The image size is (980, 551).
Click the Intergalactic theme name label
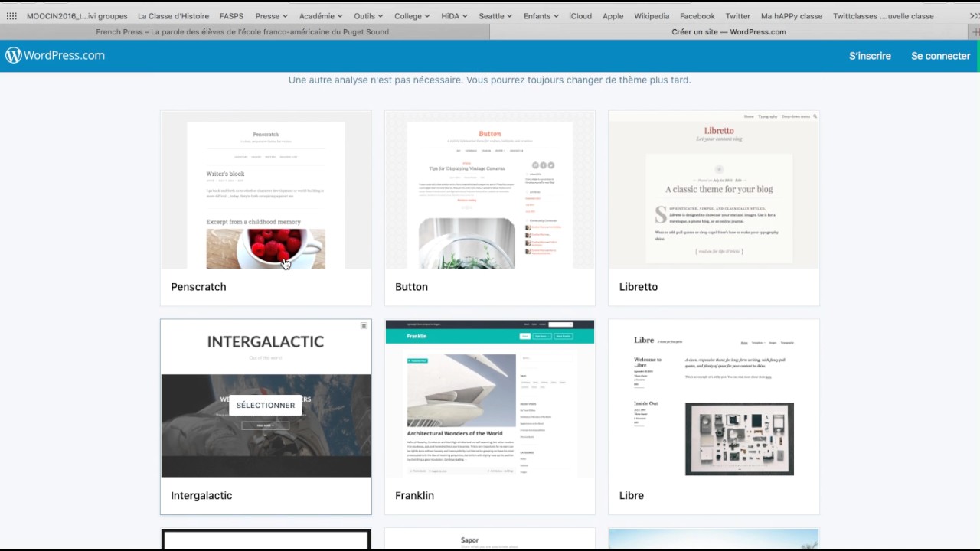click(201, 496)
